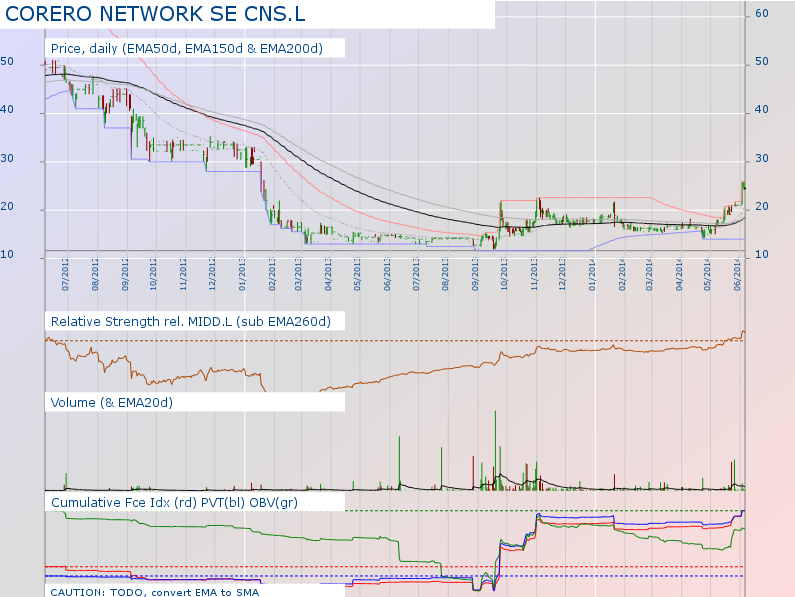
Task: Select the Price, daily EMA panel label
Action: click(187, 49)
